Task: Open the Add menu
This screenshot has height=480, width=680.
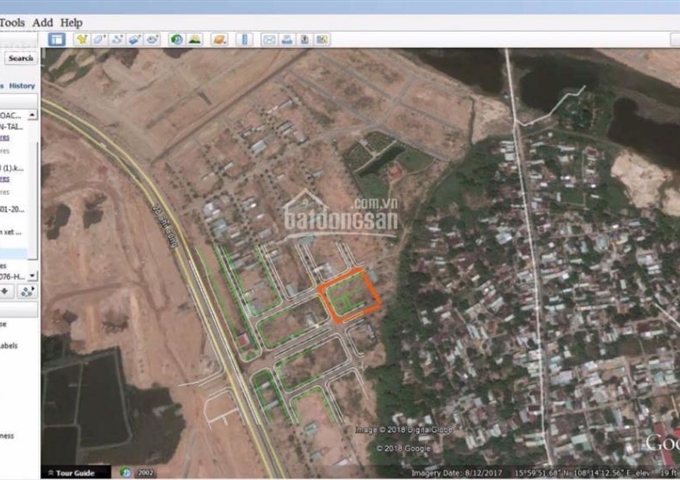Action: click(42, 22)
